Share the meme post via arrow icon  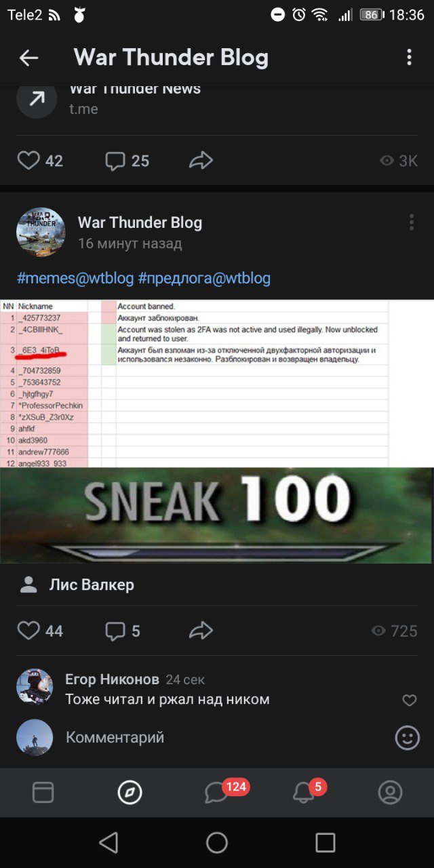coord(201,631)
